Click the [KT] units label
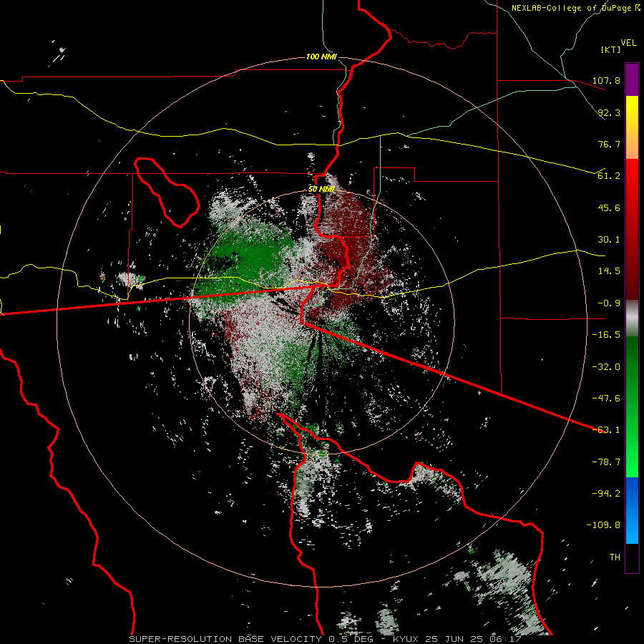This screenshot has height=644, width=644. click(611, 49)
